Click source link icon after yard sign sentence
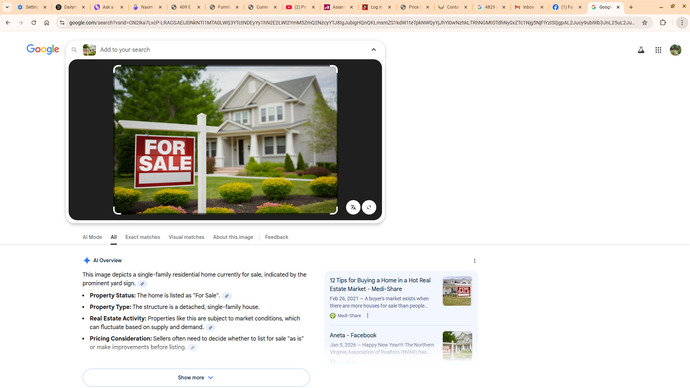The width and height of the screenshot is (690, 388). coord(142,284)
